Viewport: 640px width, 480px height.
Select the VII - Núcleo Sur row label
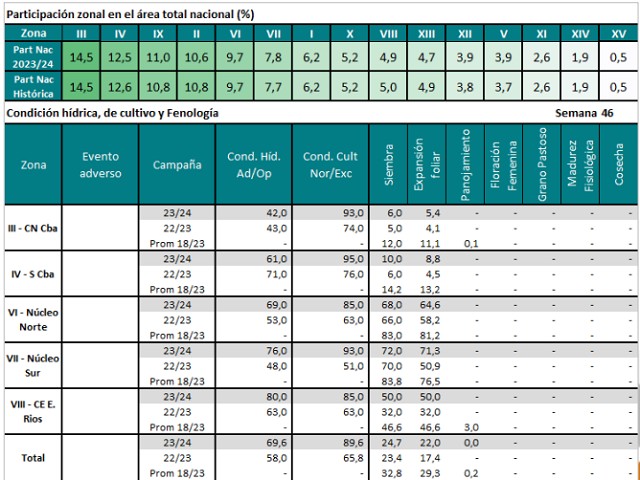[x=33, y=365]
